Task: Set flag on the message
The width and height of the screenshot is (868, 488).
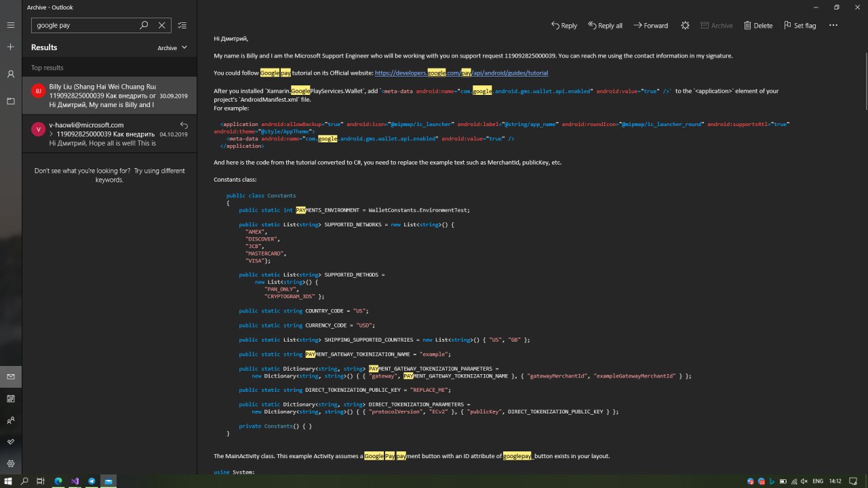Action: pos(800,25)
